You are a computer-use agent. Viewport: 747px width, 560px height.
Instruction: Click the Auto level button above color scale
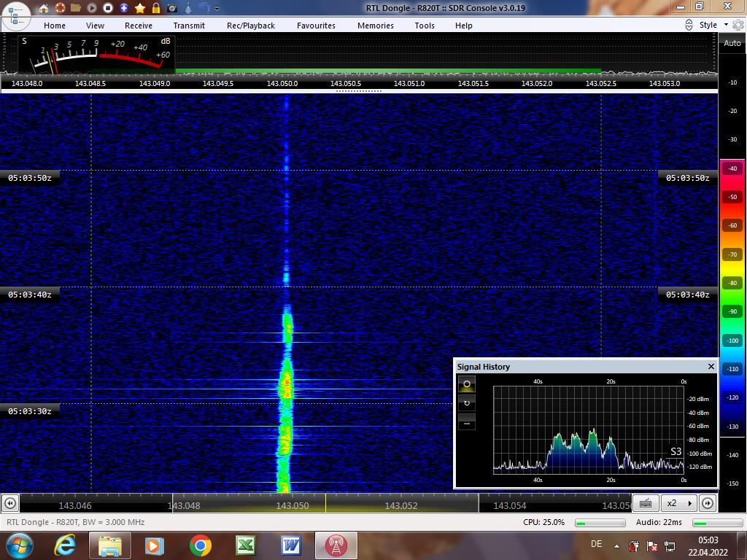tap(732, 43)
